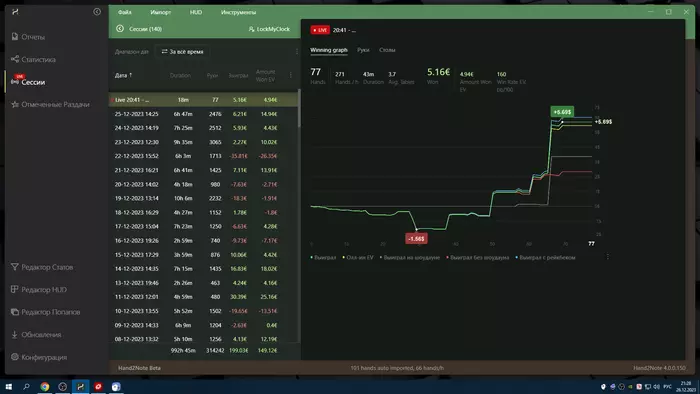Select the Live 20:41 session row
Screen dimensions: 700x394
pyautogui.click(x=203, y=100)
